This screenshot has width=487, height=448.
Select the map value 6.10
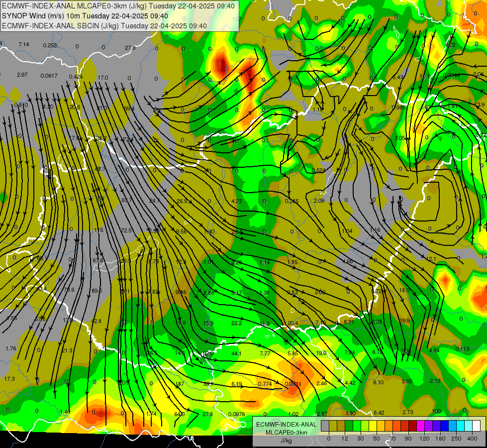point(378,382)
